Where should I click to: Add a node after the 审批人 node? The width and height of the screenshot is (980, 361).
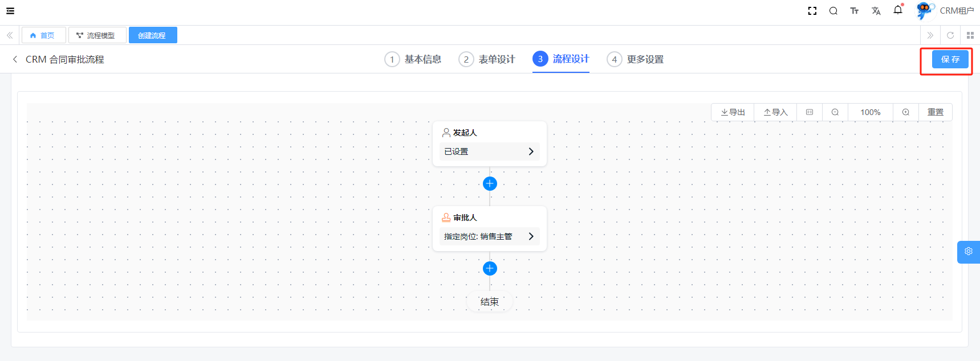[490, 268]
